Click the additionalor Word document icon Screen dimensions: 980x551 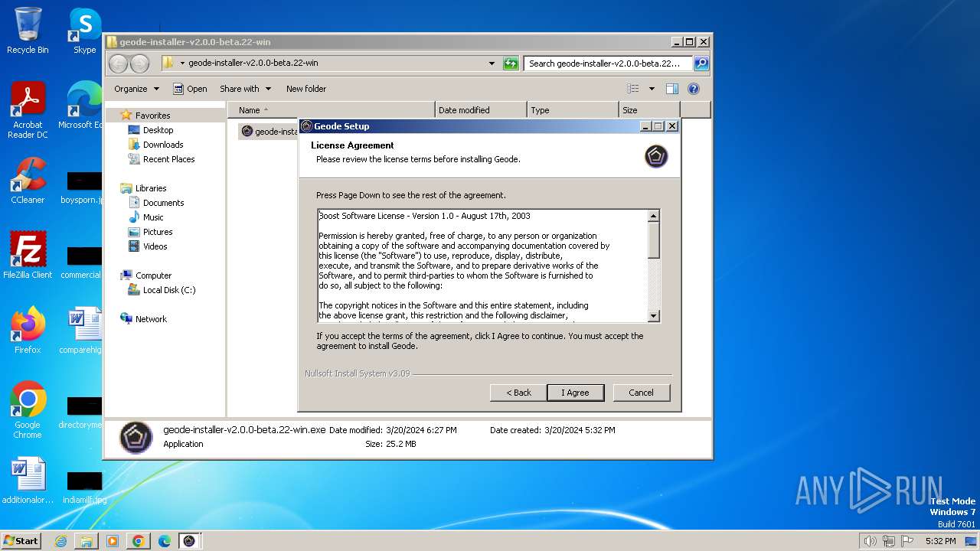click(28, 481)
